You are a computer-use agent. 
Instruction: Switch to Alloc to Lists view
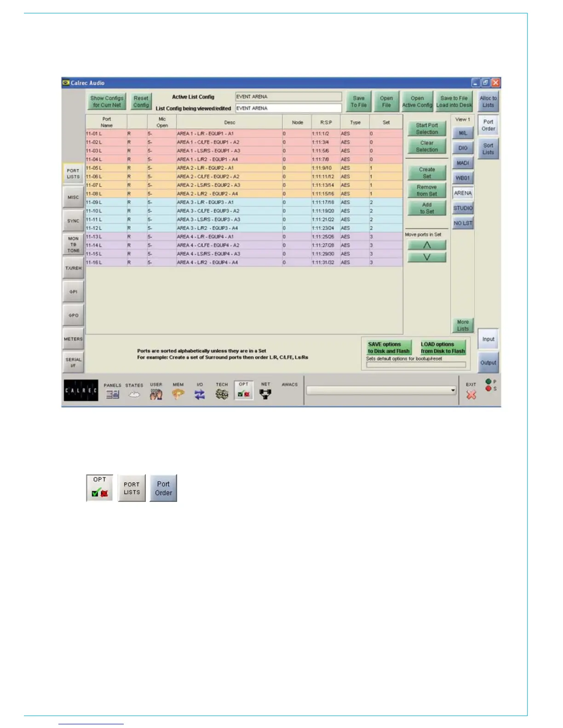pyautogui.click(x=488, y=102)
